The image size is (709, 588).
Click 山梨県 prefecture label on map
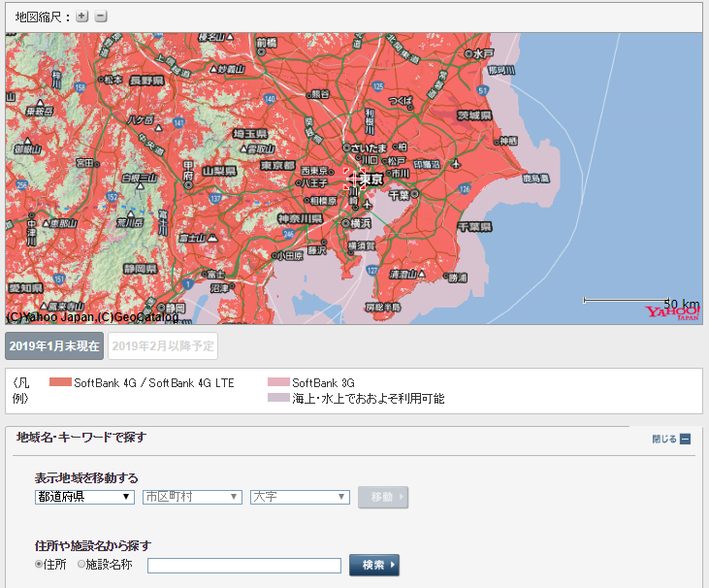[219, 171]
